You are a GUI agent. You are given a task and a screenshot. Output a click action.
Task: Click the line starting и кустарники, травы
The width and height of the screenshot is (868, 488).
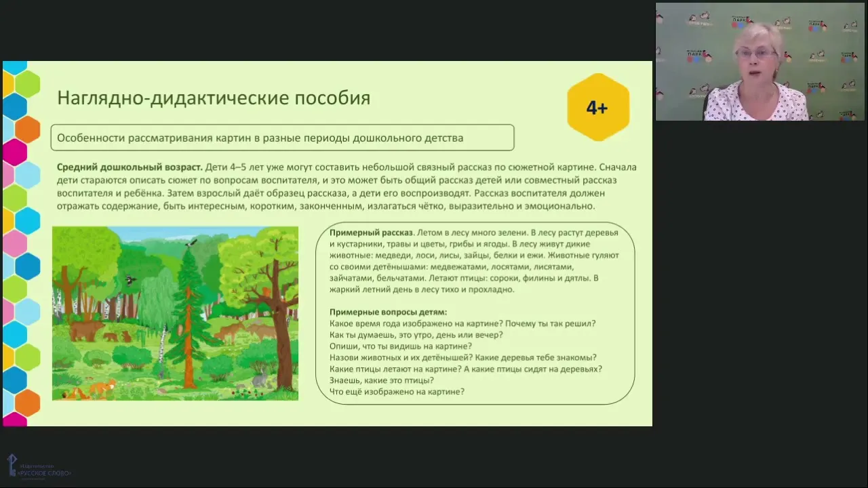(460, 244)
